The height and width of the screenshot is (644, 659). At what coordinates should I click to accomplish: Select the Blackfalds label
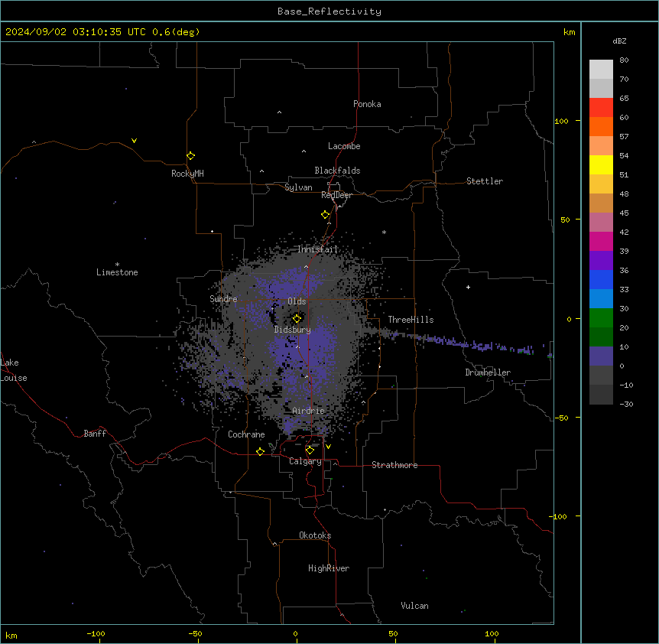(337, 171)
